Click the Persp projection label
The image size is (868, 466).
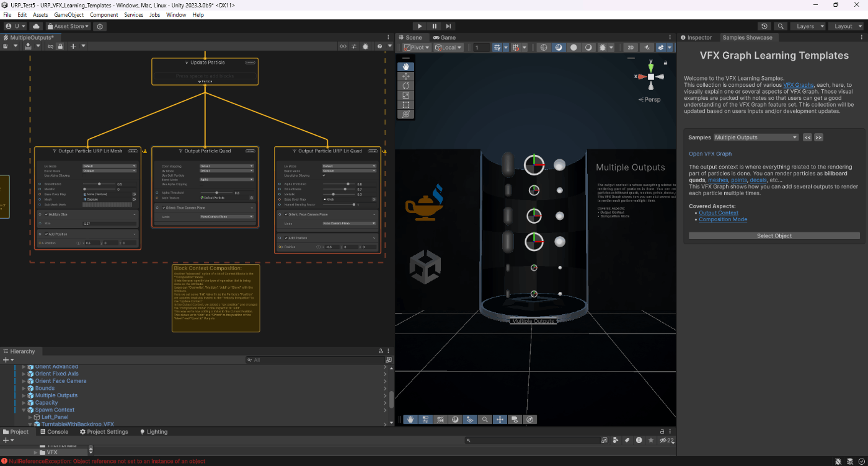tap(651, 99)
